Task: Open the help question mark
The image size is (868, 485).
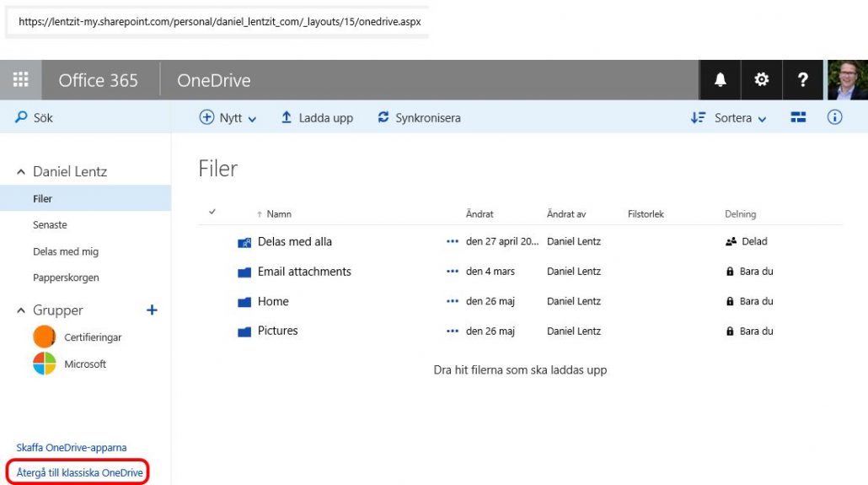Action: click(x=803, y=80)
